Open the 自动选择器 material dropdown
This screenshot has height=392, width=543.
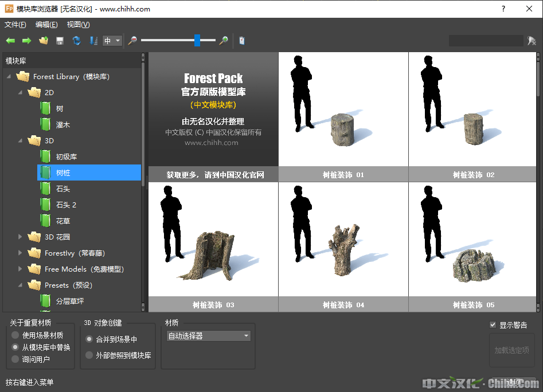(208, 336)
